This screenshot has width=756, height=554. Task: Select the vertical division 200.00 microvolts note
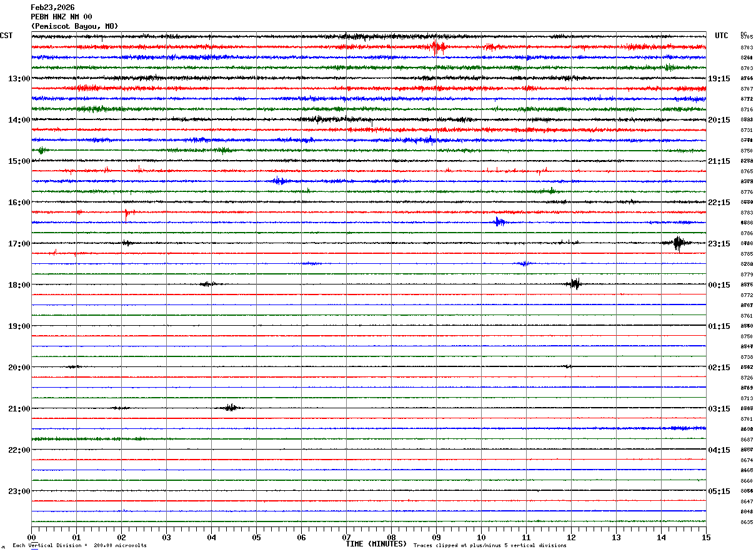tap(80, 546)
